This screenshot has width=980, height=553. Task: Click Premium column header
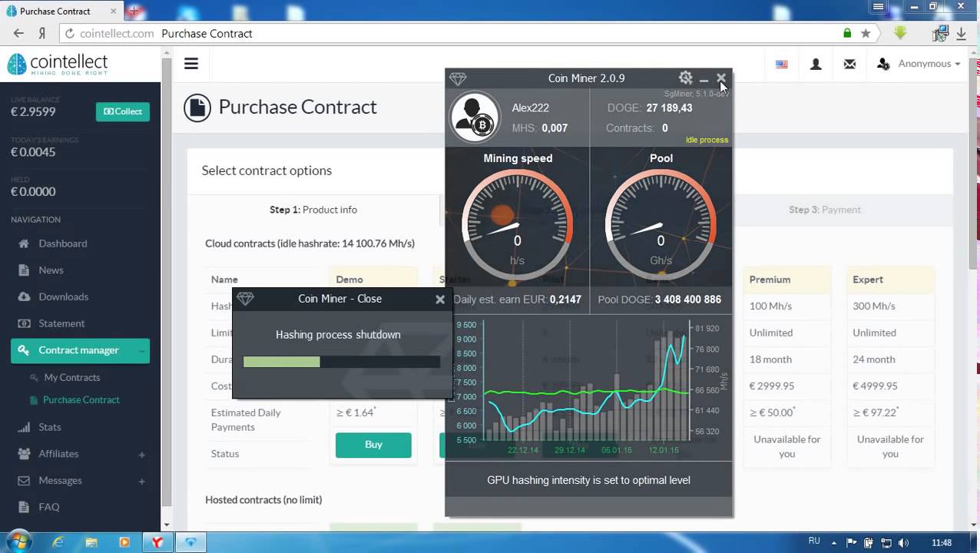787,280
